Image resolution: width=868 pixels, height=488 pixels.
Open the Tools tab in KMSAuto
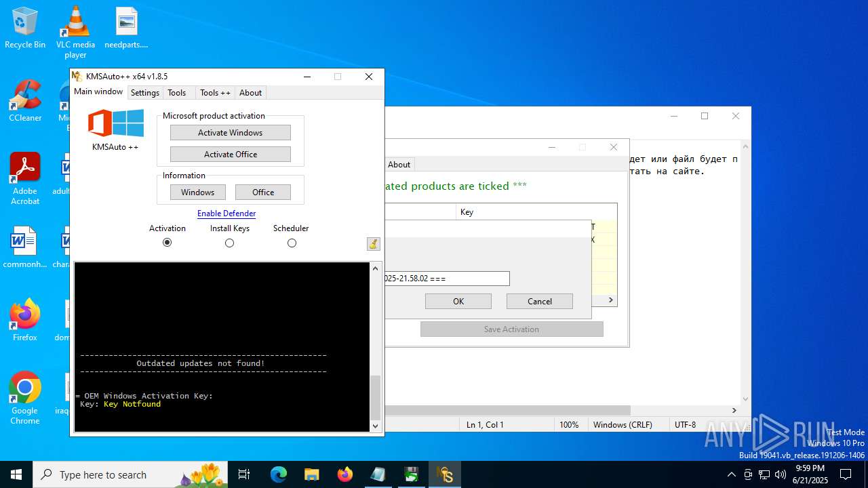point(177,93)
